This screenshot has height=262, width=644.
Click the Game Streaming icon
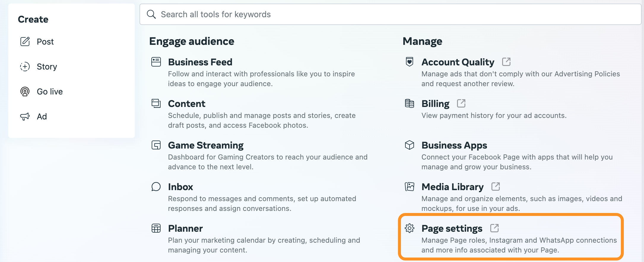point(156,145)
